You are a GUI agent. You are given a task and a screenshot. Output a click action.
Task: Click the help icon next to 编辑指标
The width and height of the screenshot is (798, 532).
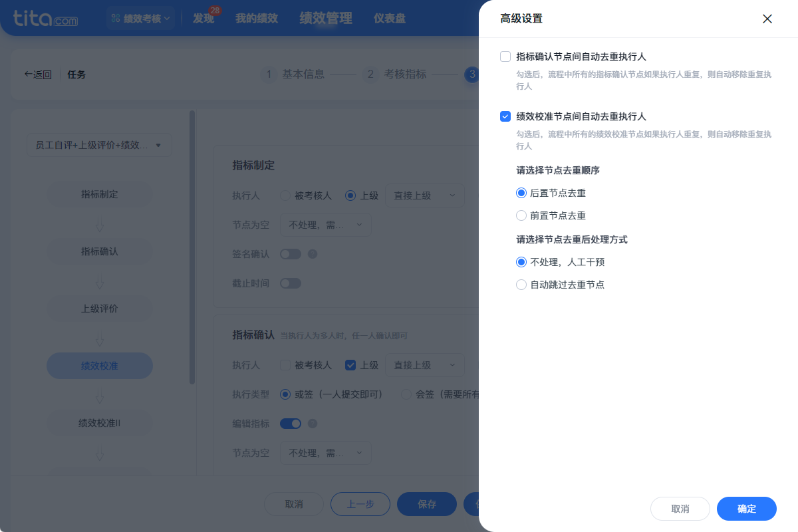313,423
